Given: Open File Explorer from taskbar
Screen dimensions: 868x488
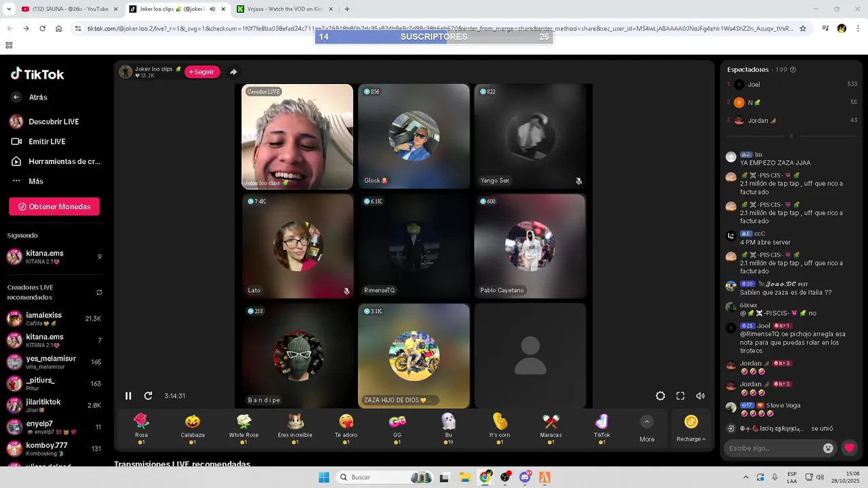Looking at the screenshot, I should tap(465, 477).
